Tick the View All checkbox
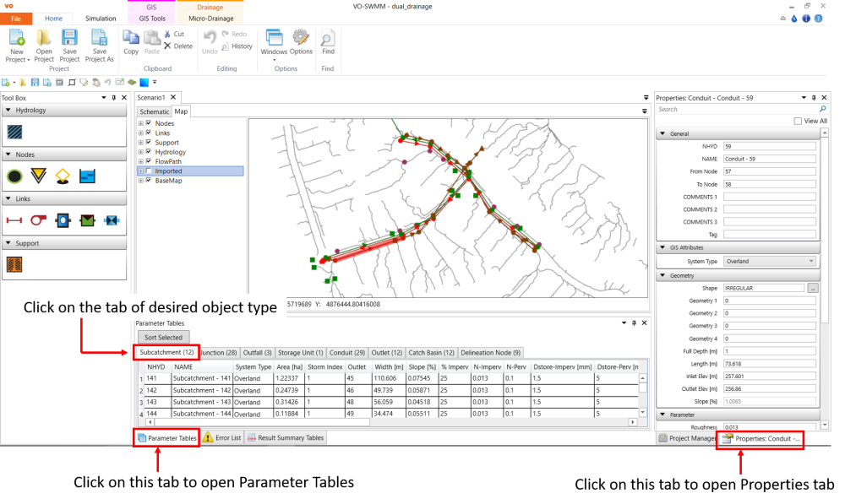 tap(798, 122)
